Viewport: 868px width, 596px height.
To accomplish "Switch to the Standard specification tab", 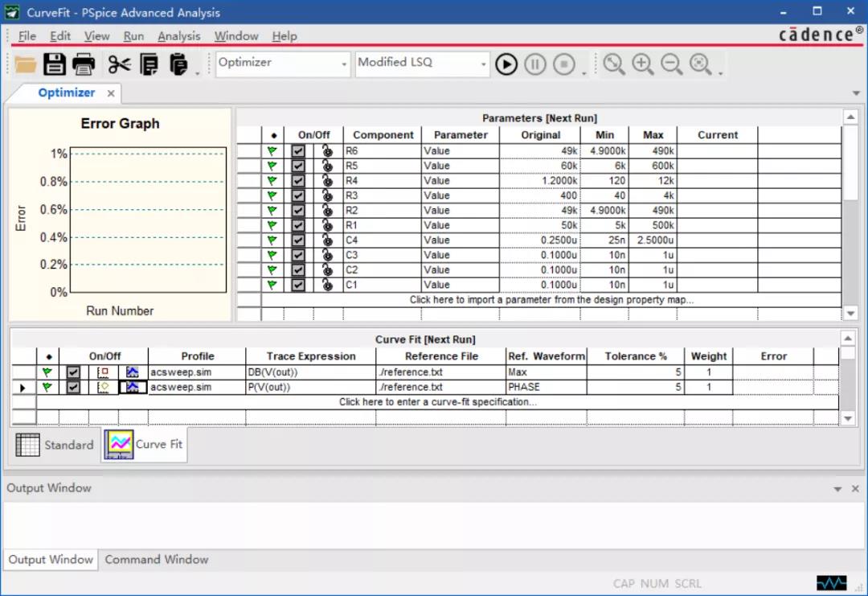I will point(55,445).
